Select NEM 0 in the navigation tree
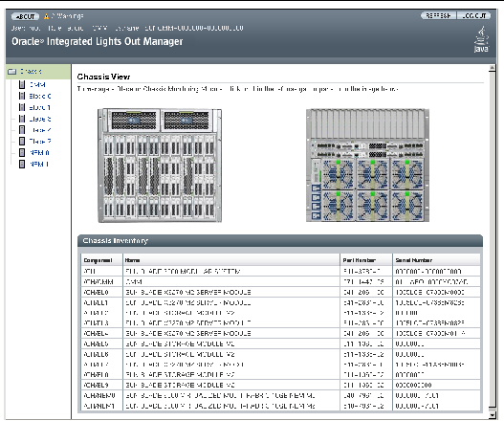The image size is (504, 421). (x=39, y=153)
